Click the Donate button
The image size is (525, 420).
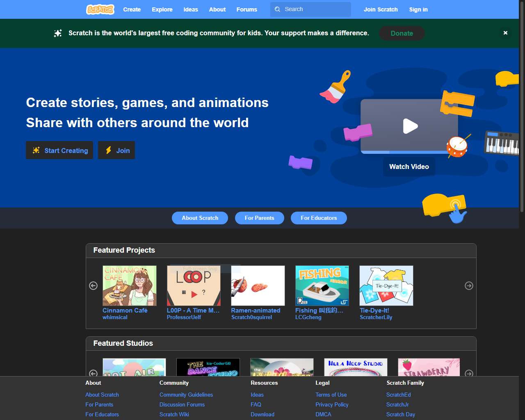coord(402,33)
